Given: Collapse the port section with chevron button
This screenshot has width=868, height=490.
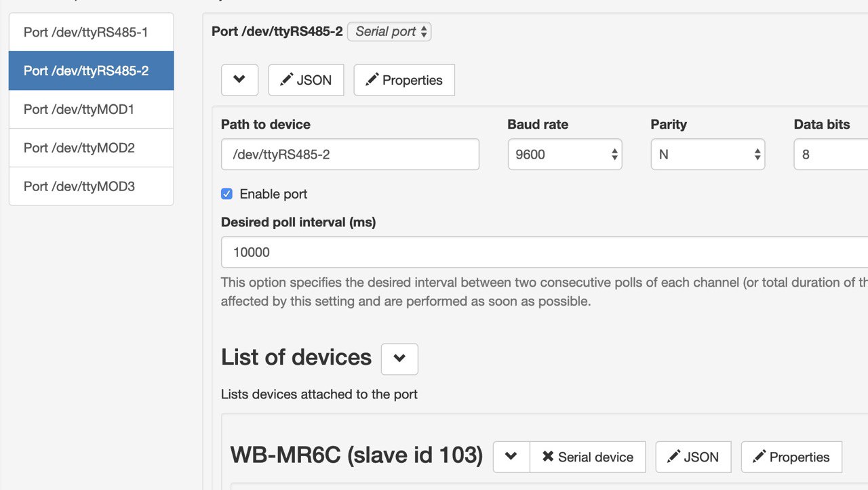Looking at the screenshot, I should coord(239,80).
